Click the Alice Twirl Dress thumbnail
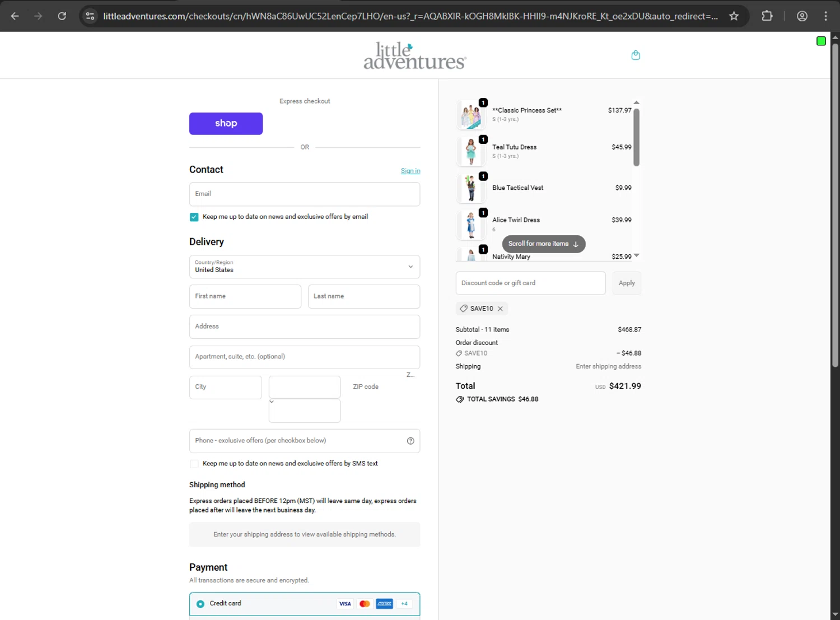The image size is (840, 620). [x=471, y=225]
